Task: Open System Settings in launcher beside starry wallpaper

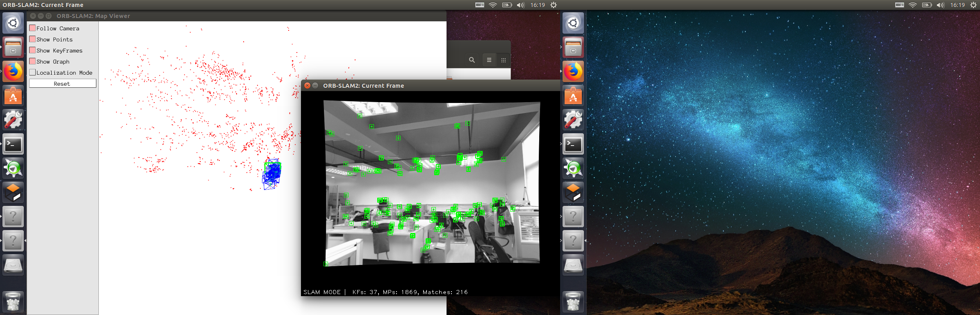Action: [573, 120]
